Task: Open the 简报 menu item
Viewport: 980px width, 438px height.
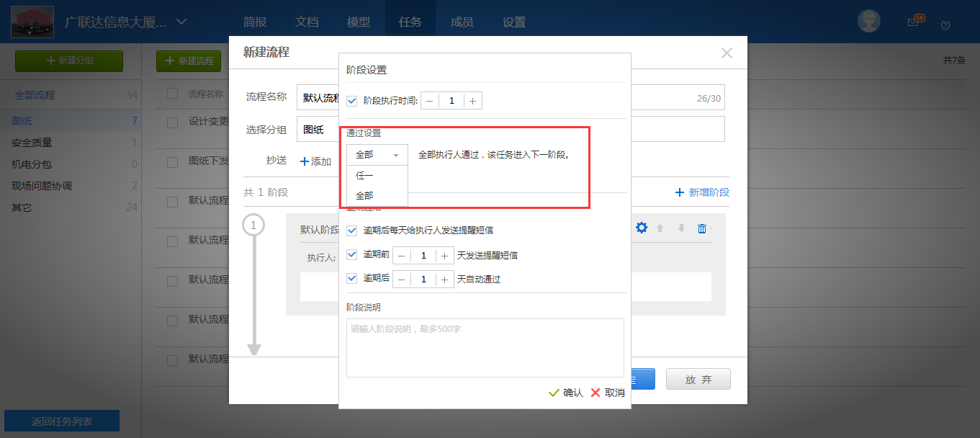Action: (x=255, y=22)
